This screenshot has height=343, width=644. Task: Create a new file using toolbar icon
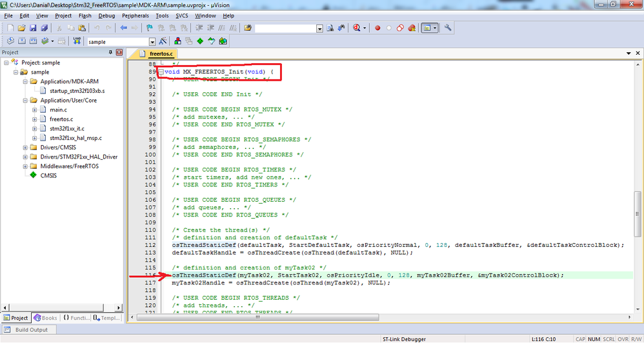(x=11, y=28)
